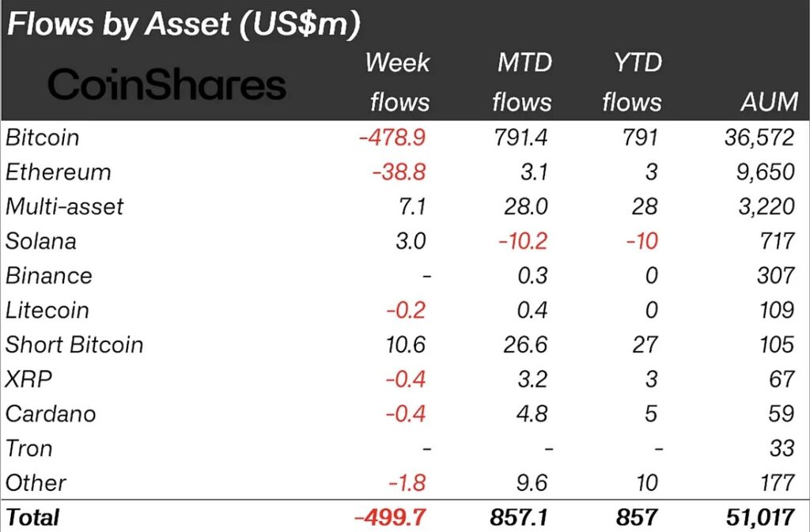
Task: Click Bitcoin's -478.9 week flows value
Action: click(392, 138)
